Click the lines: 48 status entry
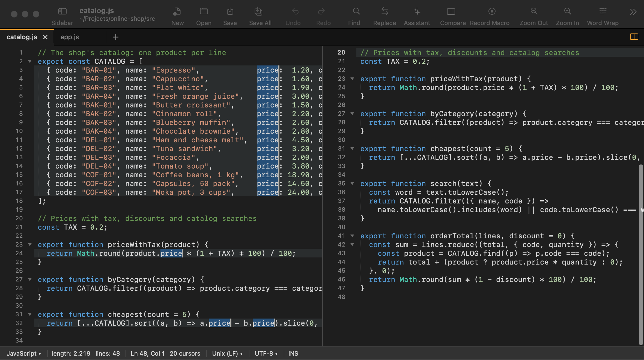This screenshot has height=360, width=644. [x=108, y=353]
